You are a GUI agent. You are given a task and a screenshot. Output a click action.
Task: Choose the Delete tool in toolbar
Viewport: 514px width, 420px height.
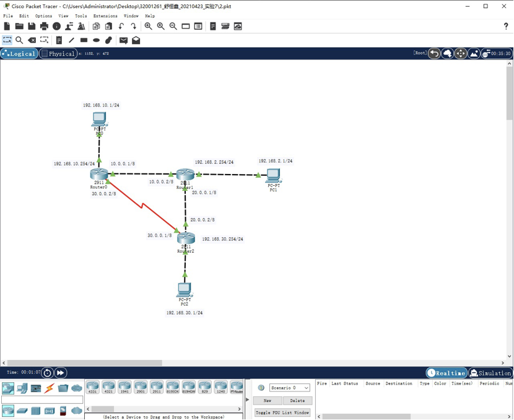point(32,40)
